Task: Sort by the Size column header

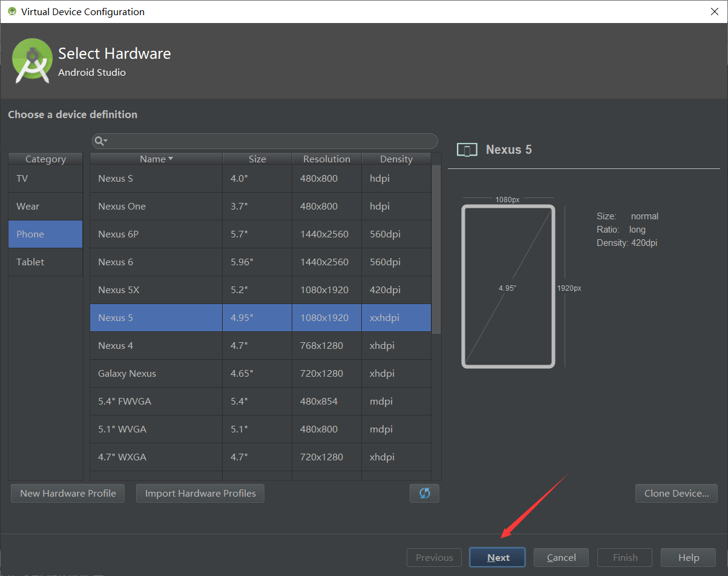Action: pos(257,159)
